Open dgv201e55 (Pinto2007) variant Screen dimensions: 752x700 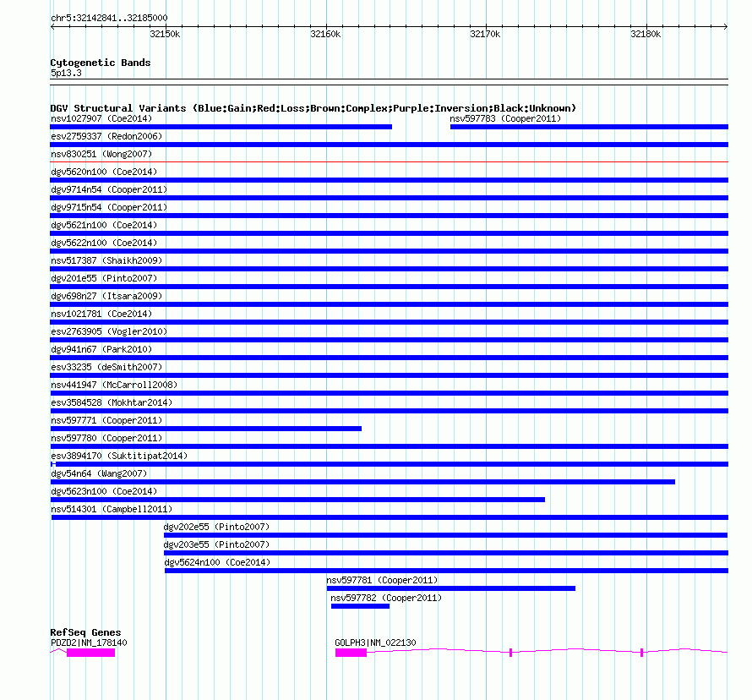[x=104, y=278]
